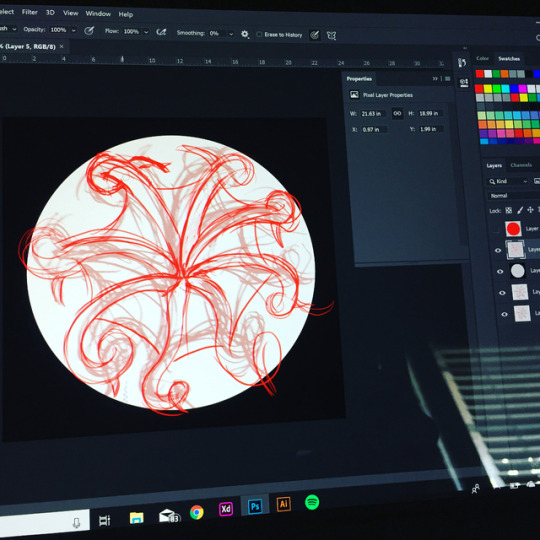The height and width of the screenshot is (540, 540).
Task: Click Opacity 100% value field
Action: pos(58,30)
